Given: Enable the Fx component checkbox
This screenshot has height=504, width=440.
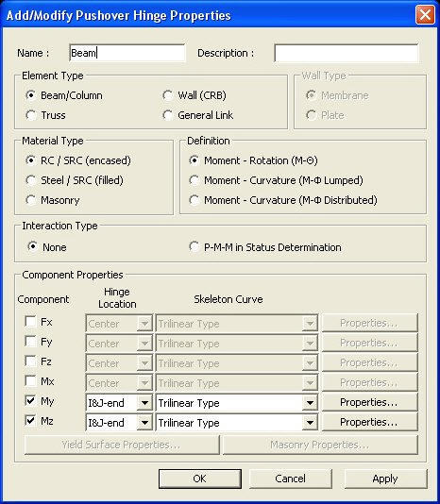Looking at the screenshot, I should click(30, 322).
